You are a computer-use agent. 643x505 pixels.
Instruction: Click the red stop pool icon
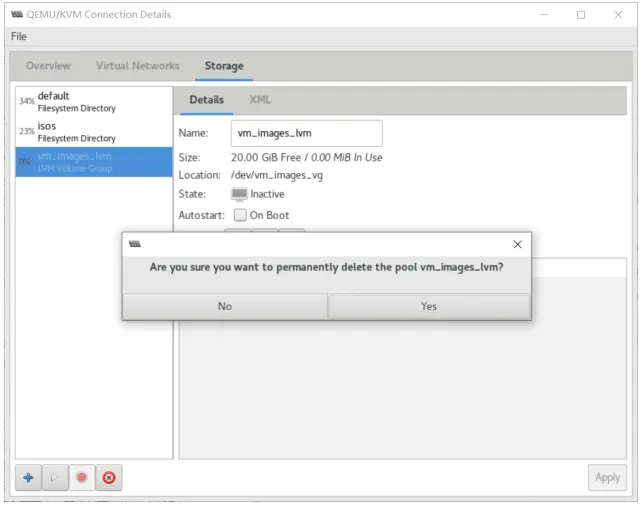click(82, 478)
